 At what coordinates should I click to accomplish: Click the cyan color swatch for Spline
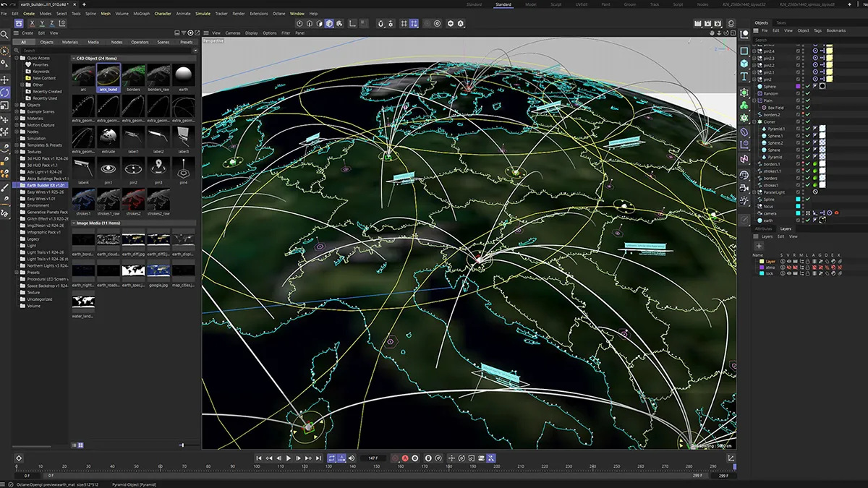tap(798, 199)
